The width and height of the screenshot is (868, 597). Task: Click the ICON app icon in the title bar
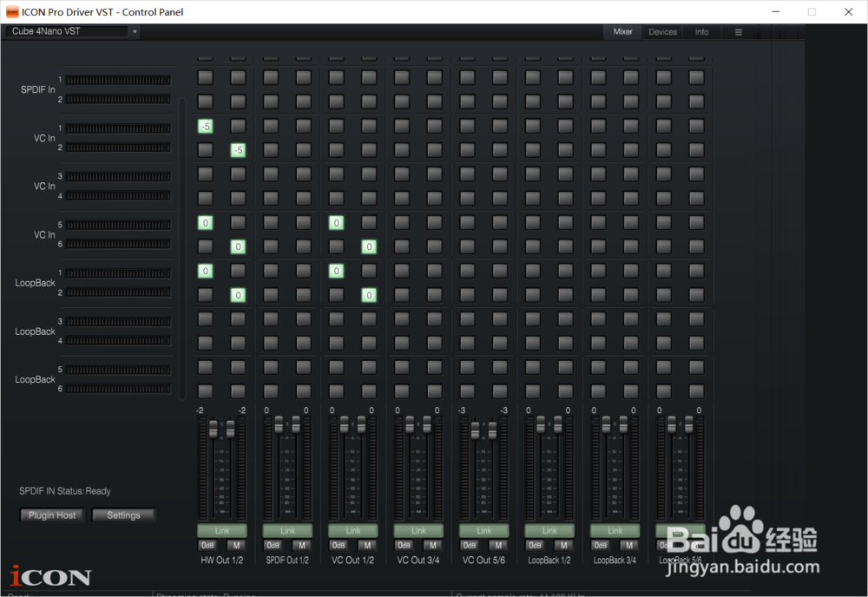[x=11, y=11]
